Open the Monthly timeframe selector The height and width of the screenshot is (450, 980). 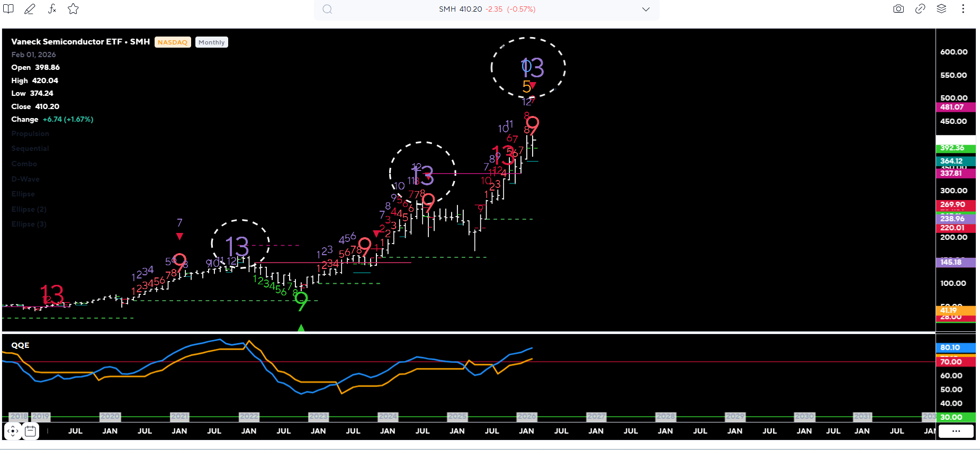[212, 42]
